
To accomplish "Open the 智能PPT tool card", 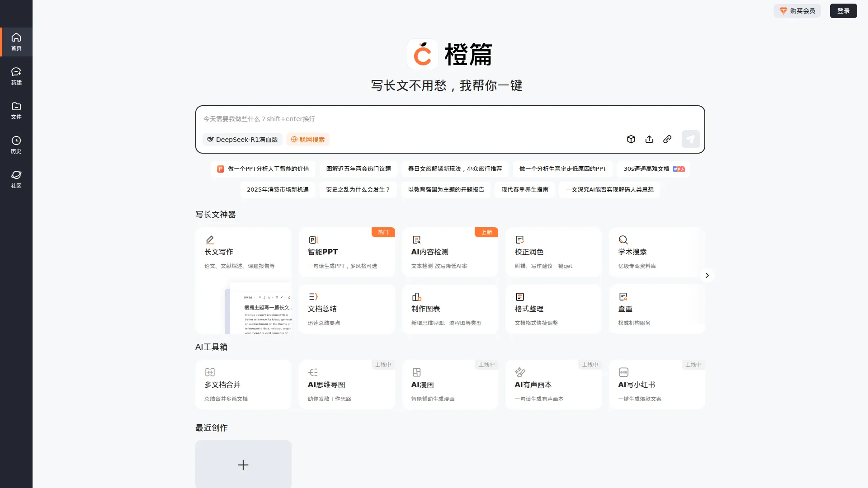I will click(x=347, y=252).
